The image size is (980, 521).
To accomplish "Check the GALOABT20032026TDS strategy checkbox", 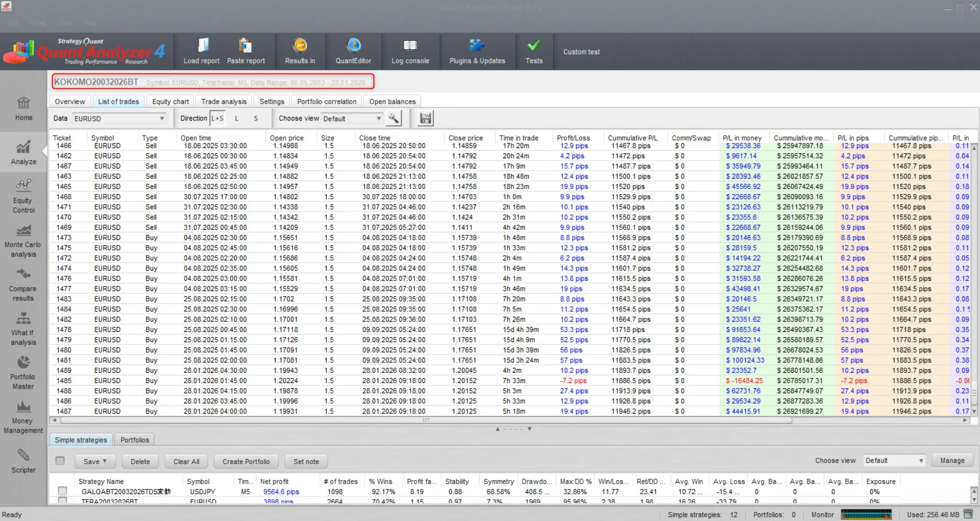I will point(62,491).
